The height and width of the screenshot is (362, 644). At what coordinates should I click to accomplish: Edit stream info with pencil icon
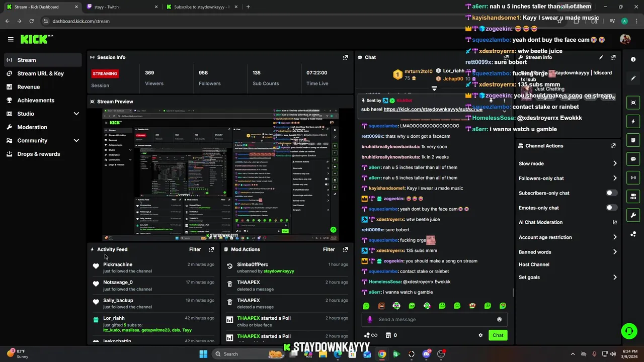click(x=601, y=57)
